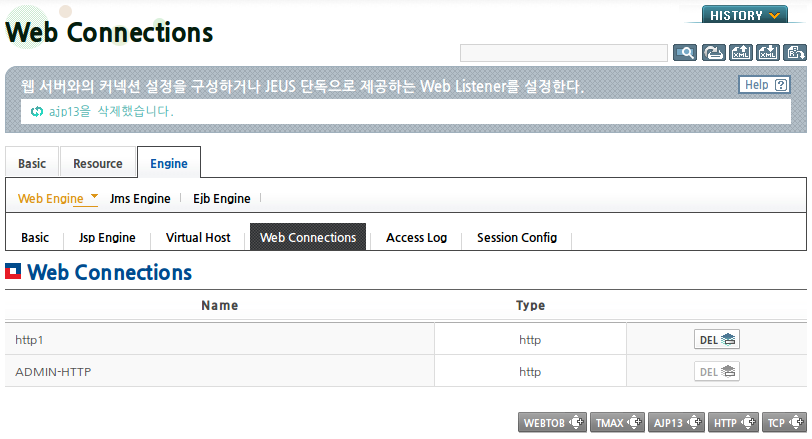
Task: Open the Session Config sub-tab
Action: click(x=517, y=238)
